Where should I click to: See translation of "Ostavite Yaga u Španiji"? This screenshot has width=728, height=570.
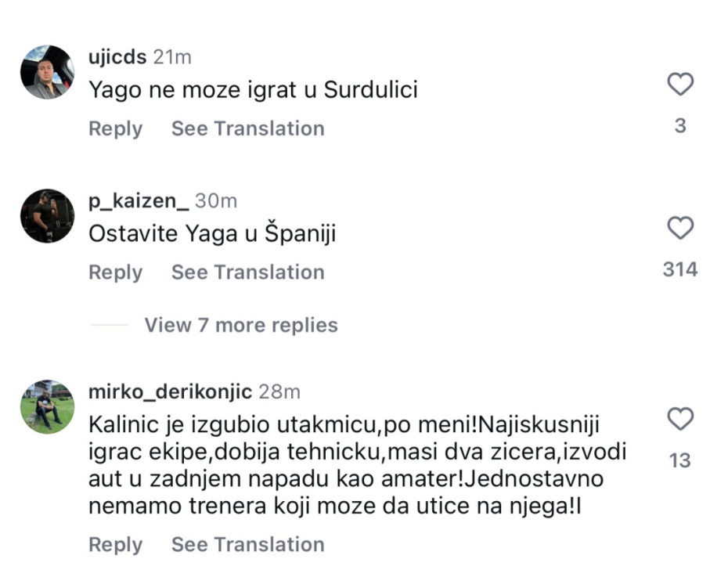(247, 272)
